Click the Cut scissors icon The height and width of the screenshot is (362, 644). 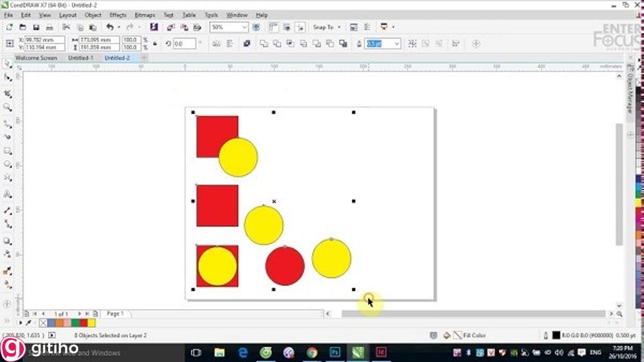point(66,27)
